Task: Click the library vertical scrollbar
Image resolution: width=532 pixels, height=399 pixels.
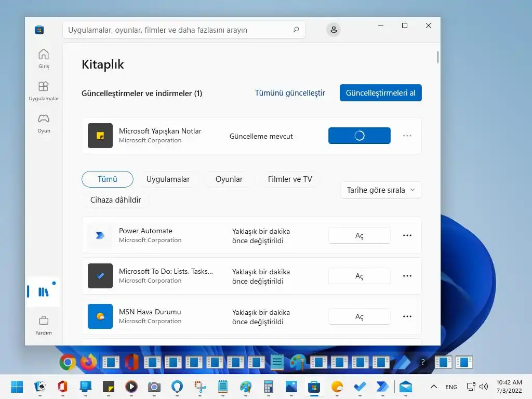Action: tap(437, 57)
